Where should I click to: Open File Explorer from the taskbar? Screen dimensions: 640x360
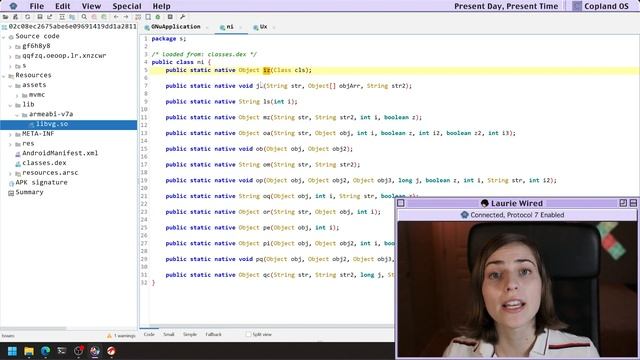[29, 351]
